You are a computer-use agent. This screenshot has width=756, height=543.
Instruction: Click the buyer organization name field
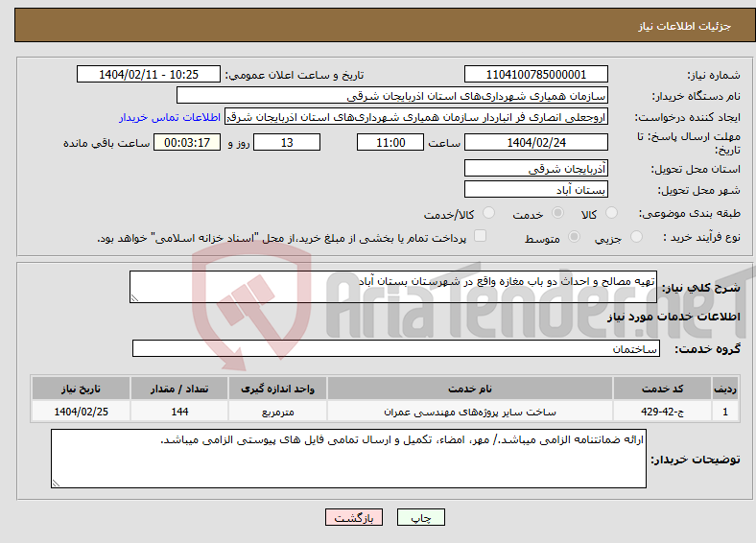tap(392, 96)
